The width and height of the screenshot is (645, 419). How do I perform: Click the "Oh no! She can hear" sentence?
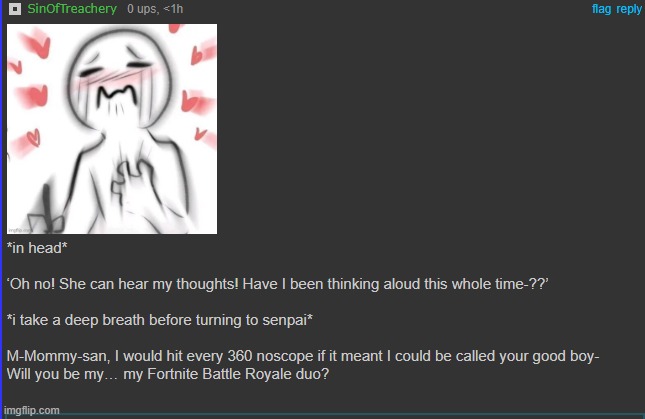(x=278, y=284)
